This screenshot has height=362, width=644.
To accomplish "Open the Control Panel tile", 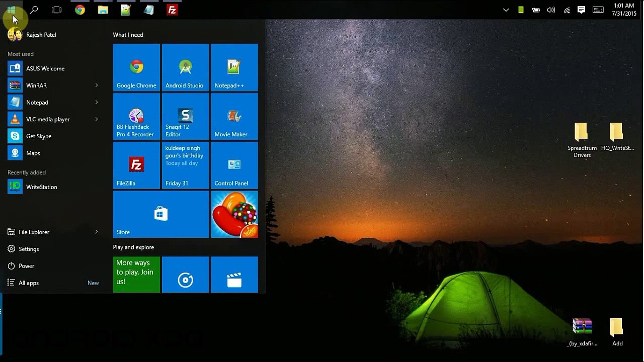I will 234,165.
